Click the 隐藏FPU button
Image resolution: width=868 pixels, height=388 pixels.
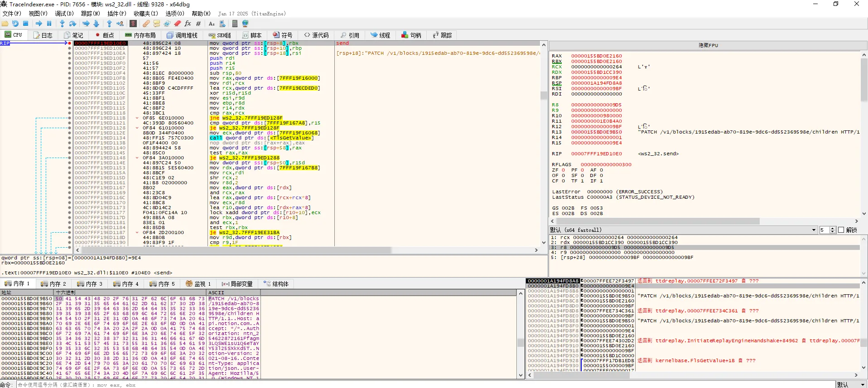point(708,45)
